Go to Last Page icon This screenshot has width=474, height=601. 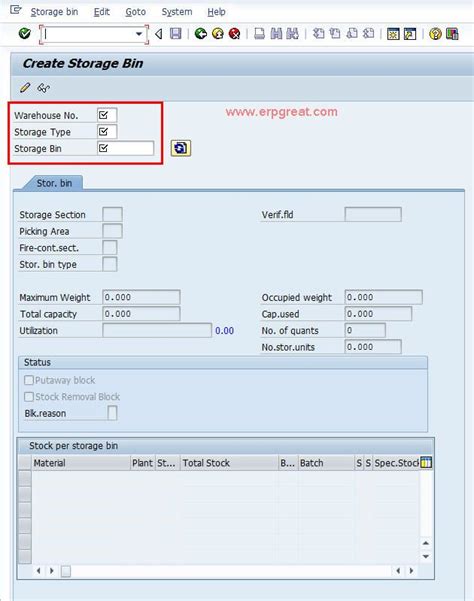(x=369, y=34)
